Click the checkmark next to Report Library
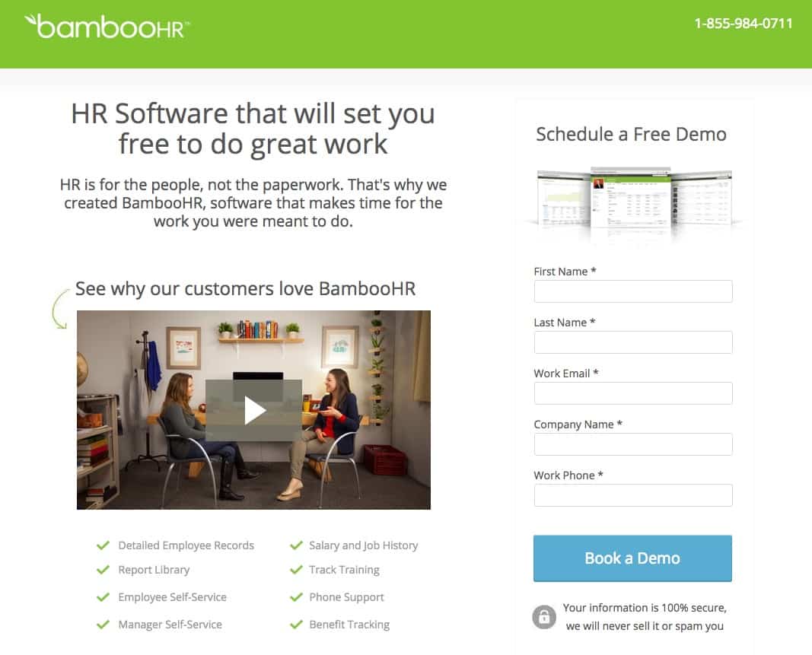Screen dimensions: 812x655 point(103,570)
